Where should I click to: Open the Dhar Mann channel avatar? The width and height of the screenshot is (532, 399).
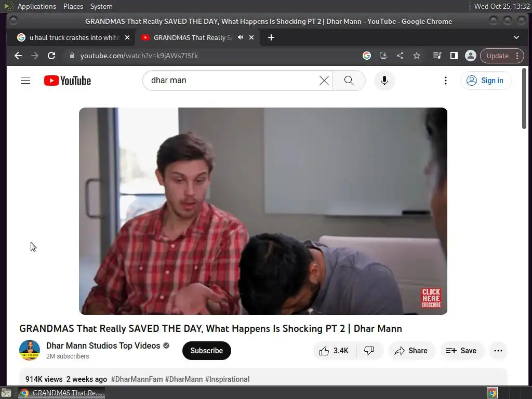click(30, 350)
